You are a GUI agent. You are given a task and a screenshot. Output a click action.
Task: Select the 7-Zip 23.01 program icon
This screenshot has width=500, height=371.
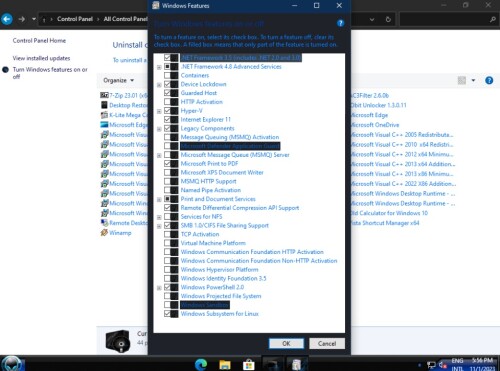click(104, 95)
